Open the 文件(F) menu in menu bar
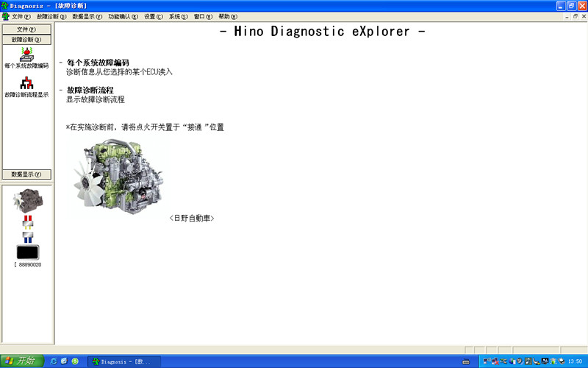The image size is (588, 368). pos(21,16)
